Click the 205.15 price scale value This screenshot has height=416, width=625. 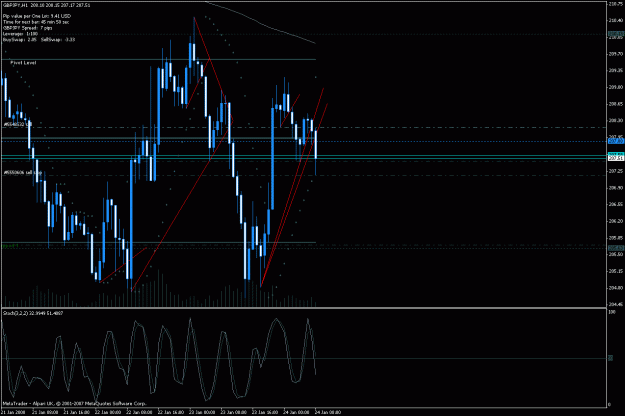[616, 271]
